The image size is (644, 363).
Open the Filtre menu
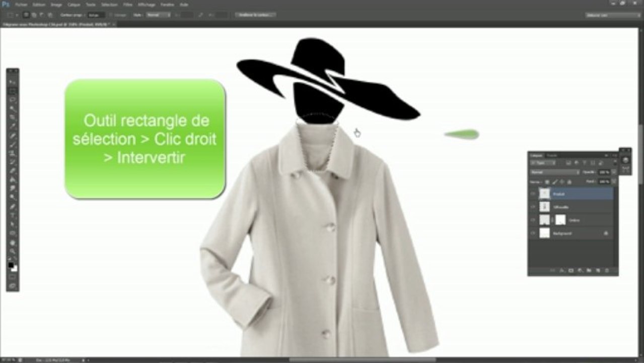[x=127, y=5]
